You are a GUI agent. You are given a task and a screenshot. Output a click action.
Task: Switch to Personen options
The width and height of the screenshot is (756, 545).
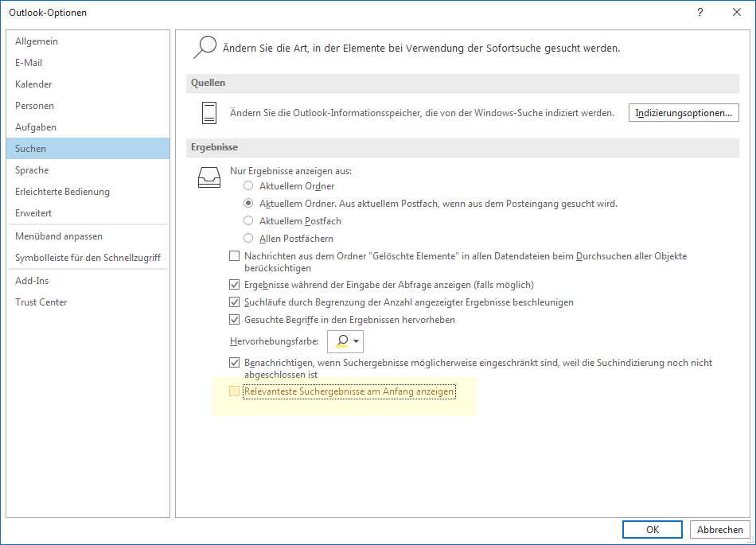(x=88, y=106)
